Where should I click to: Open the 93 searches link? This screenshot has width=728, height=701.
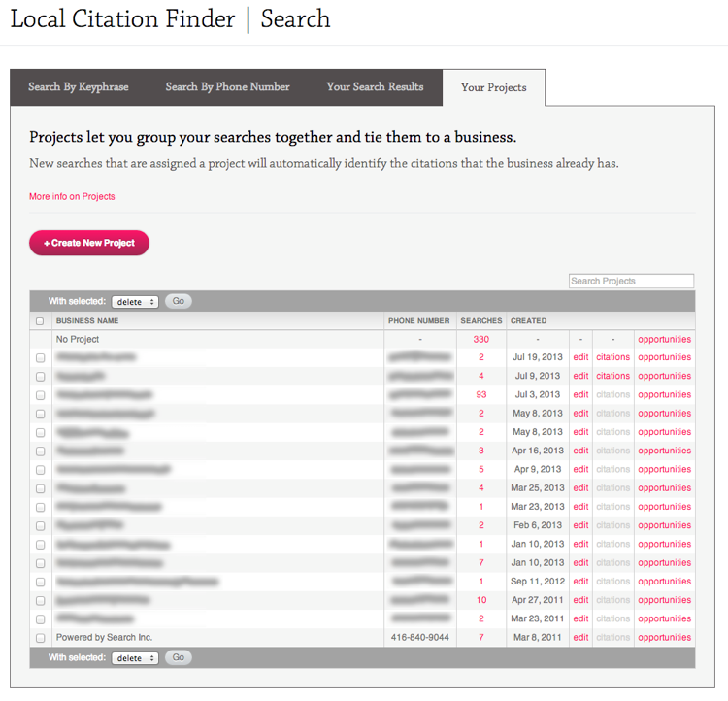pyautogui.click(x=481, y=394)
